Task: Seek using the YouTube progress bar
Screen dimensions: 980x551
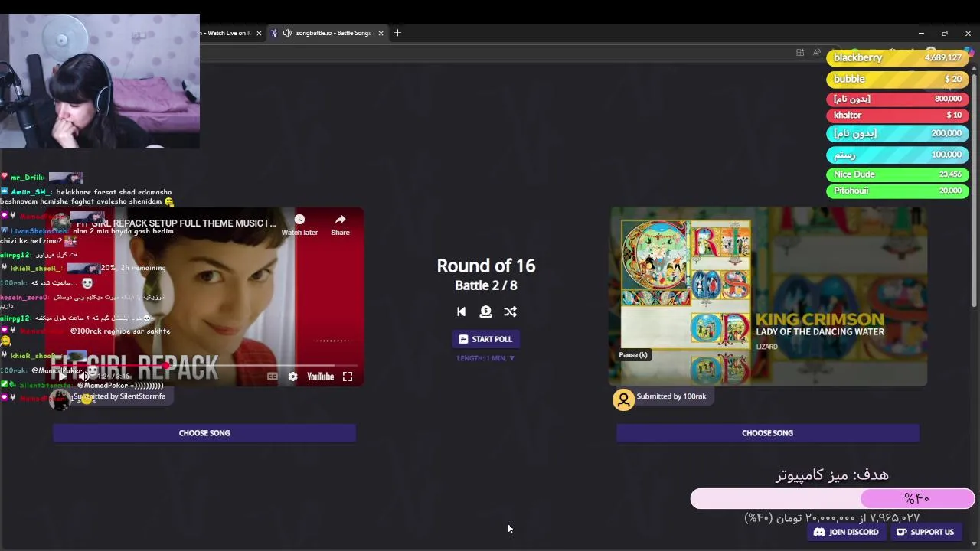Action: [x=204, y=366]
